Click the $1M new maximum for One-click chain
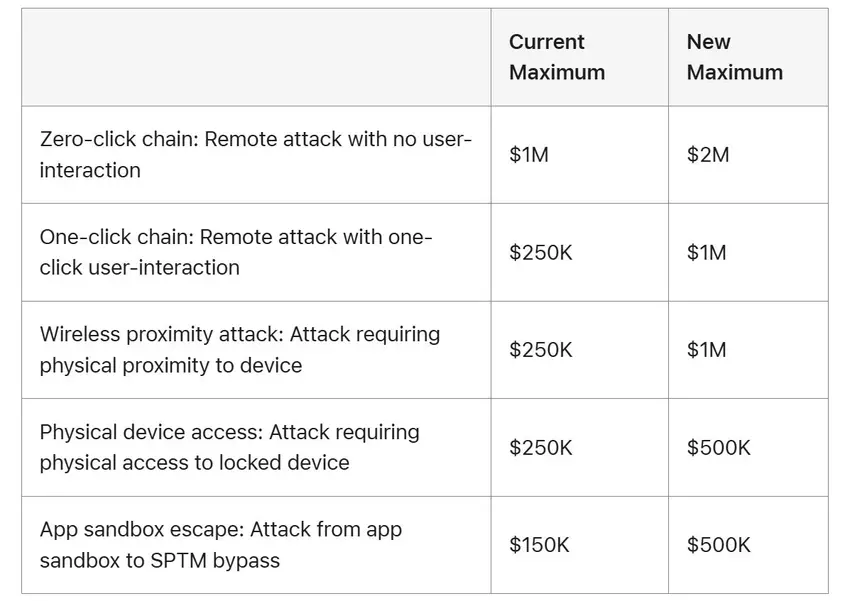 tap(706, 253)
